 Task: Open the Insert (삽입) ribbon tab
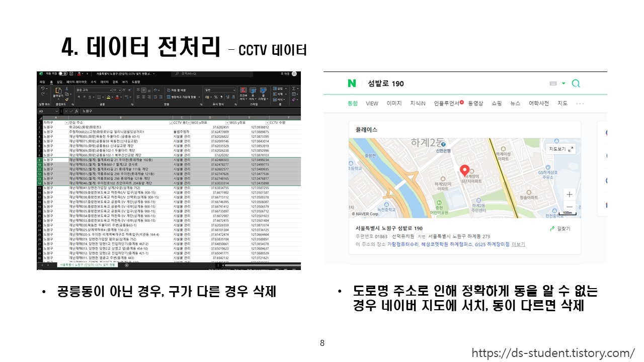point(59,82)
